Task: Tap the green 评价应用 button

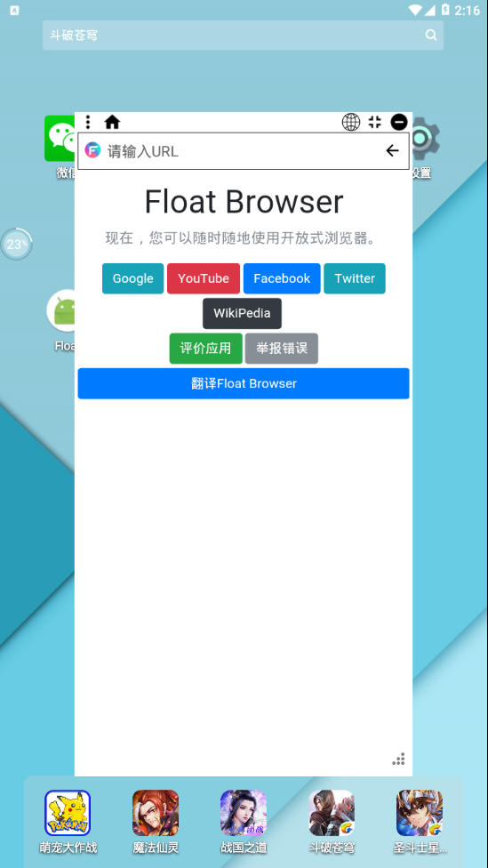Action: (206, 349)
